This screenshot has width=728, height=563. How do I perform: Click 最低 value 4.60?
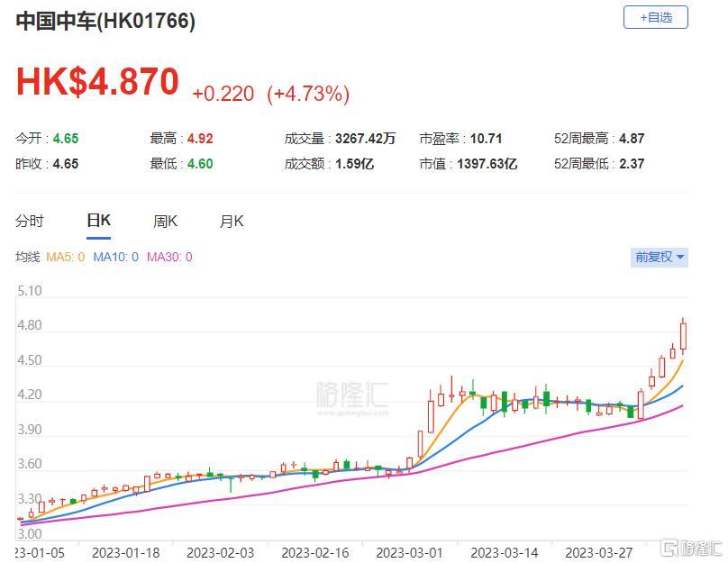(x=200, y=164)
